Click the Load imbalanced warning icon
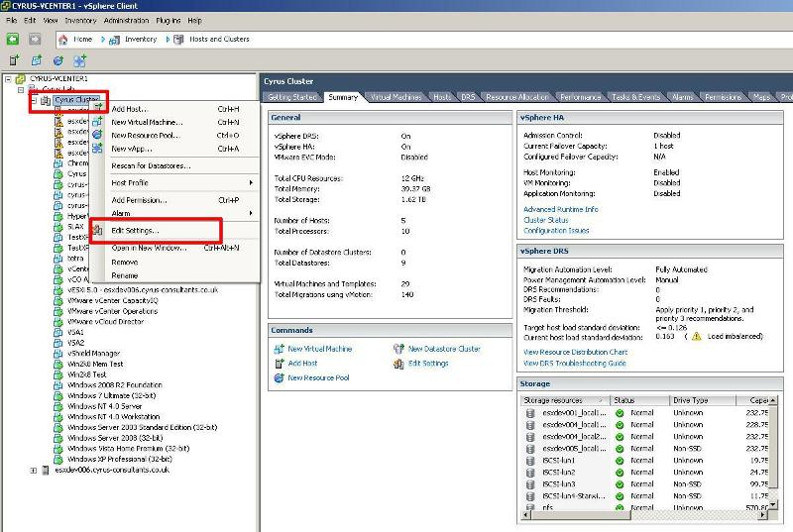This screenshot has width=793, height=532. (697, 336)
